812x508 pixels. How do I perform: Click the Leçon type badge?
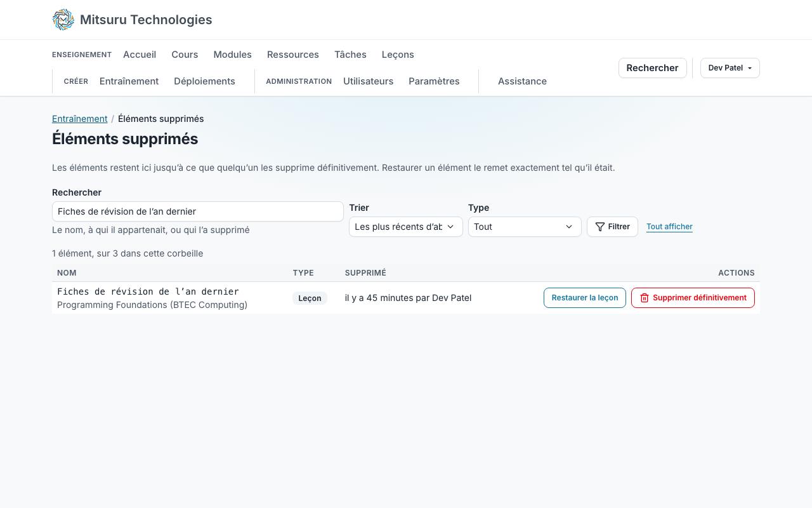[x=310, y=298]
